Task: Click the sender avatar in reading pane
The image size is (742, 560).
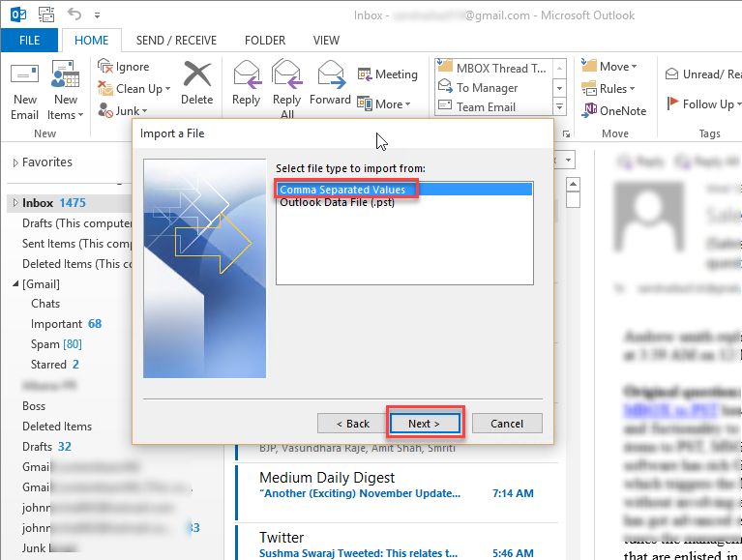Action: pos(649,217)
